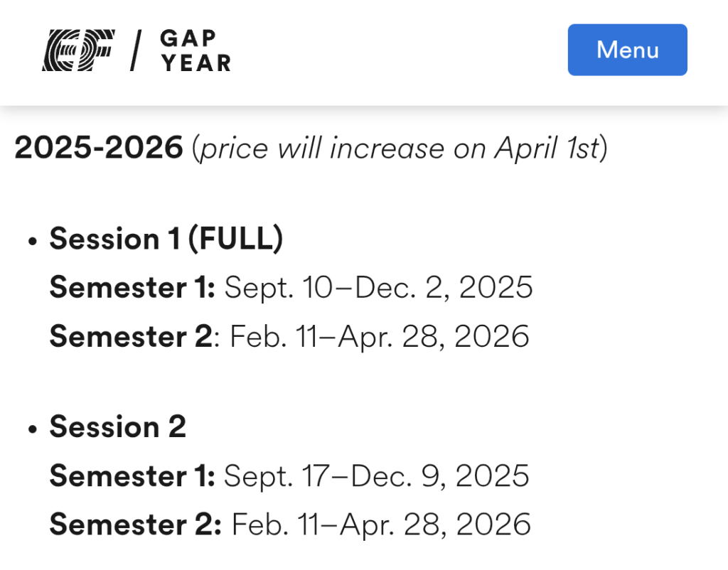728x570 pixels.
Task: Click the bullet point beside Session 1
Action: tap(31, 241)
